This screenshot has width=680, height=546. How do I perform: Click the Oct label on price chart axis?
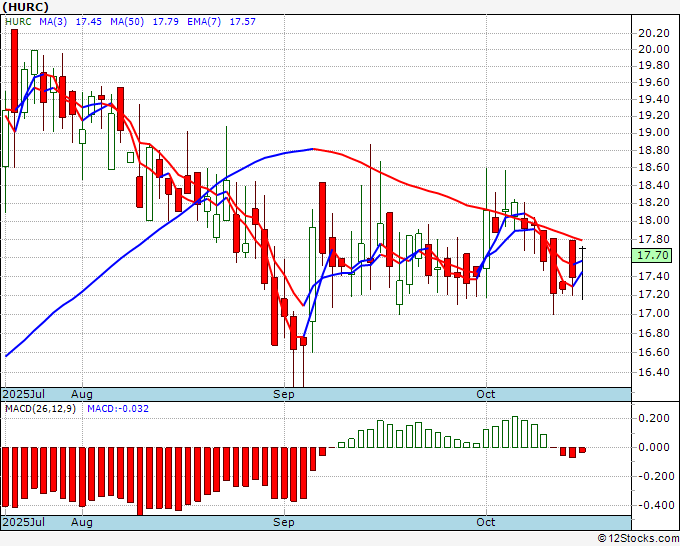486,394
